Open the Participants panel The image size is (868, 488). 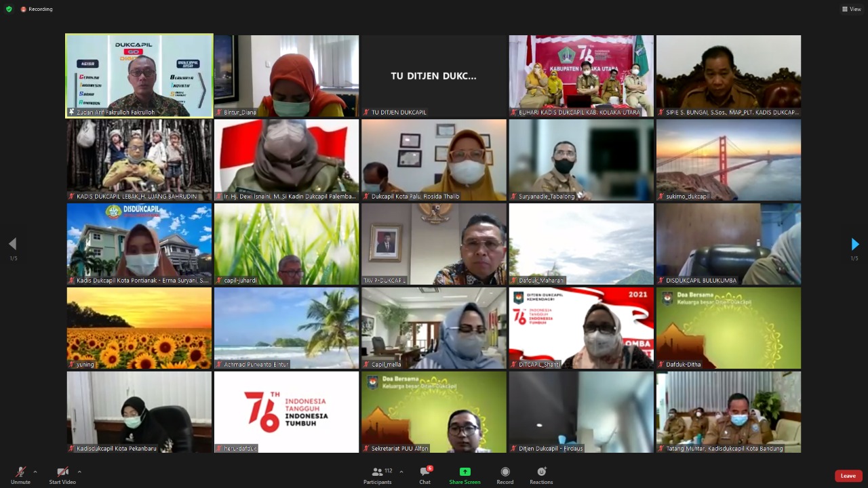pos(378,475)
